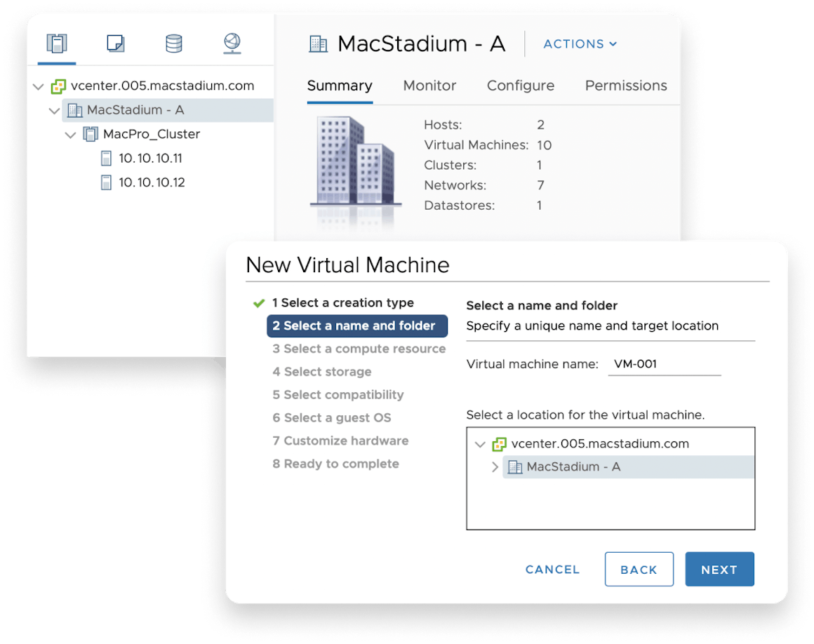Click the datacenter icon beside the page title
The image size is (814, 644).
tap(318, 44)
